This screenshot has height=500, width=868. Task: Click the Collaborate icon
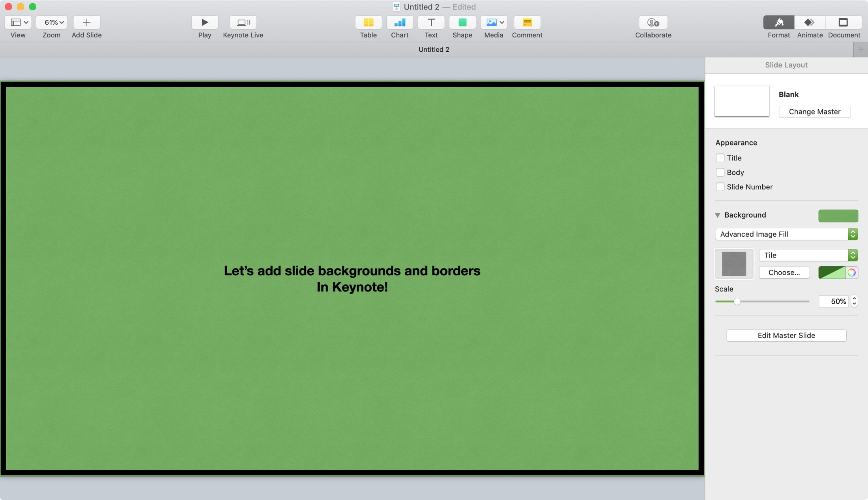pyautogui.click(x=653, y=22)
